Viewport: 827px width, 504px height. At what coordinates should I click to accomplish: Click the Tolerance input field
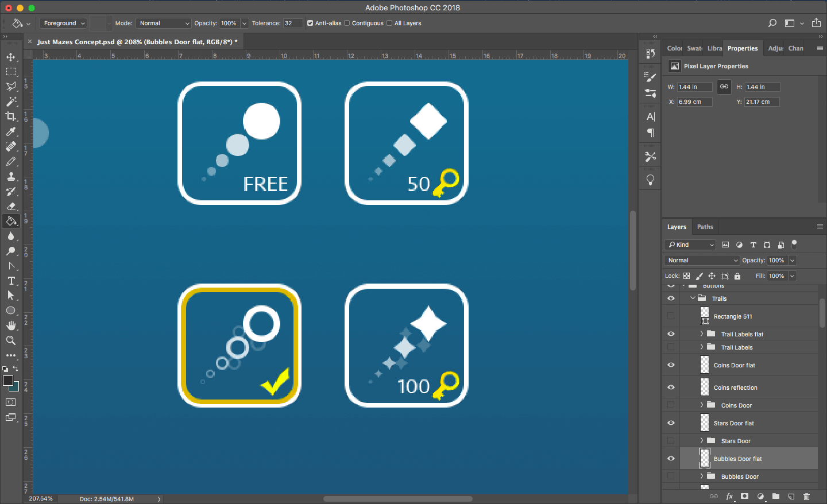click(x=292, y=24)
